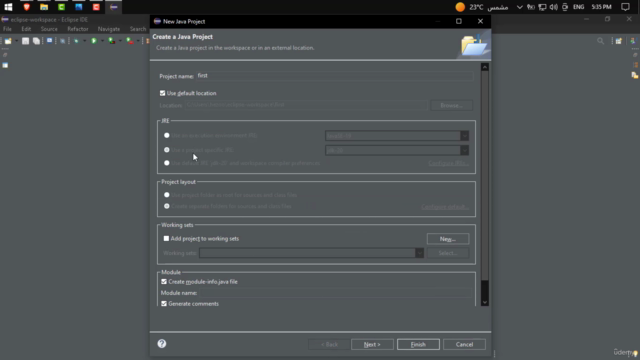Expand the External Tools dropdown arrow
Screen dimensions: 640x360
(x=138, y=41)
